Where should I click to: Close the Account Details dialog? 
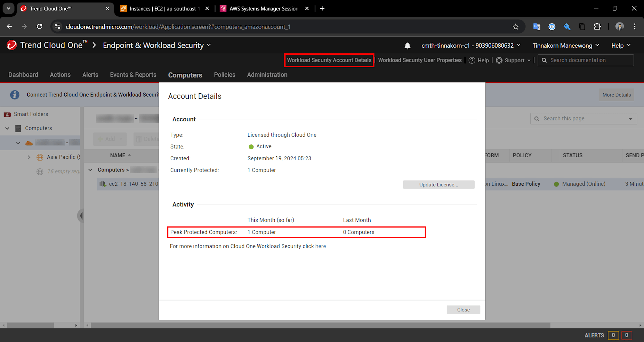click(x=463, y=310)
